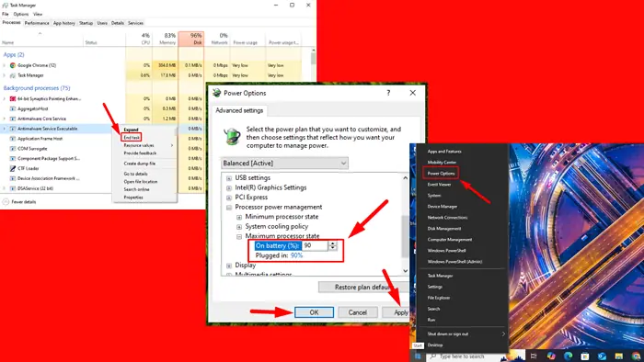The height and width of the screenshot is (362, 644).
Task: Expand the Task Manager process row
Action: click(x=5, y=75)
